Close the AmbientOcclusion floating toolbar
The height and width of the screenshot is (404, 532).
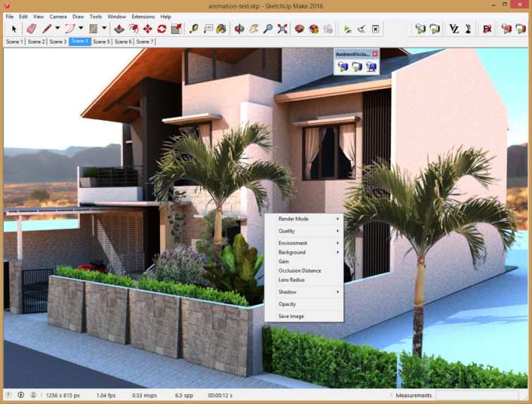click(375, 54)
